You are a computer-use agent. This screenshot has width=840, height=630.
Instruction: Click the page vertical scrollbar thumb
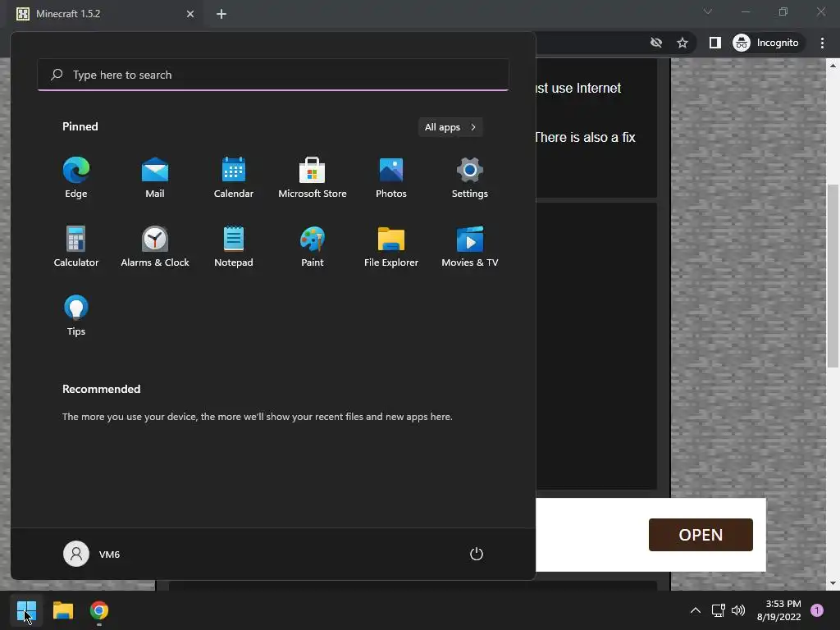[833, 276]
